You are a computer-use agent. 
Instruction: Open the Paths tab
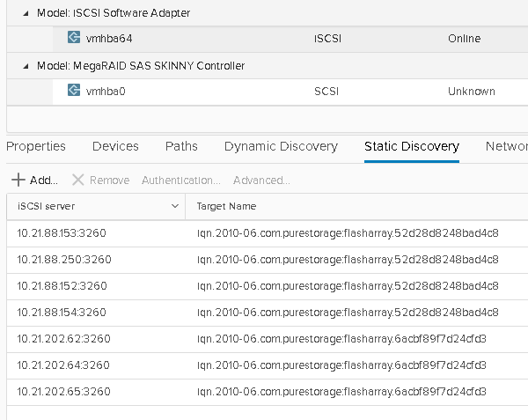click(x=181, y=146)
